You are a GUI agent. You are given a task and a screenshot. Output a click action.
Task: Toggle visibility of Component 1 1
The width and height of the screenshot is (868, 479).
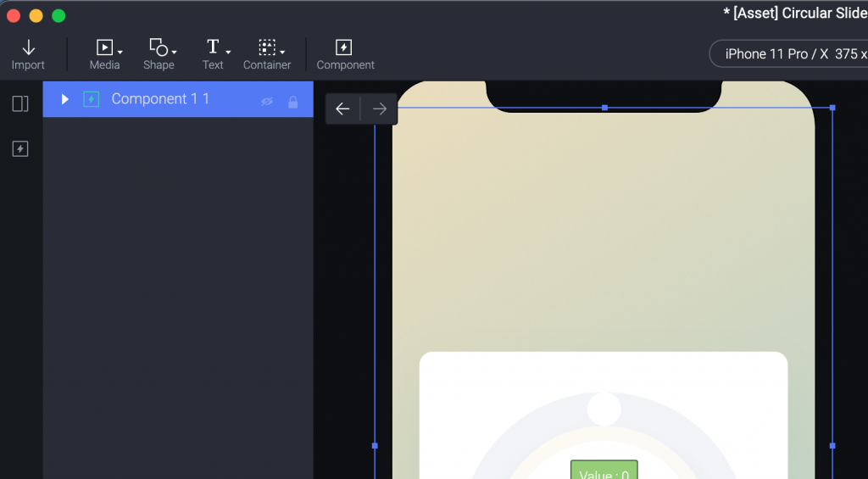click(267, 102)
